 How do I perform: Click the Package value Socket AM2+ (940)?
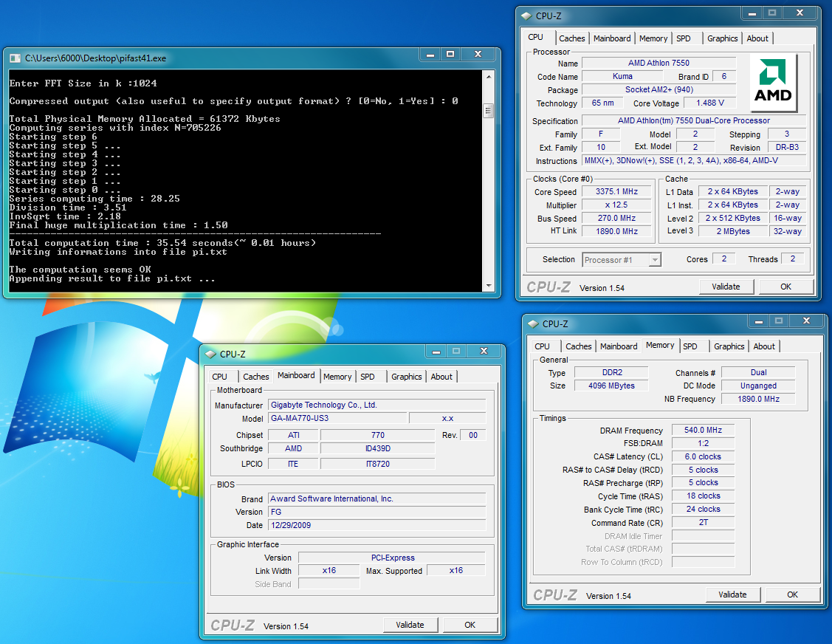(659, 89)
